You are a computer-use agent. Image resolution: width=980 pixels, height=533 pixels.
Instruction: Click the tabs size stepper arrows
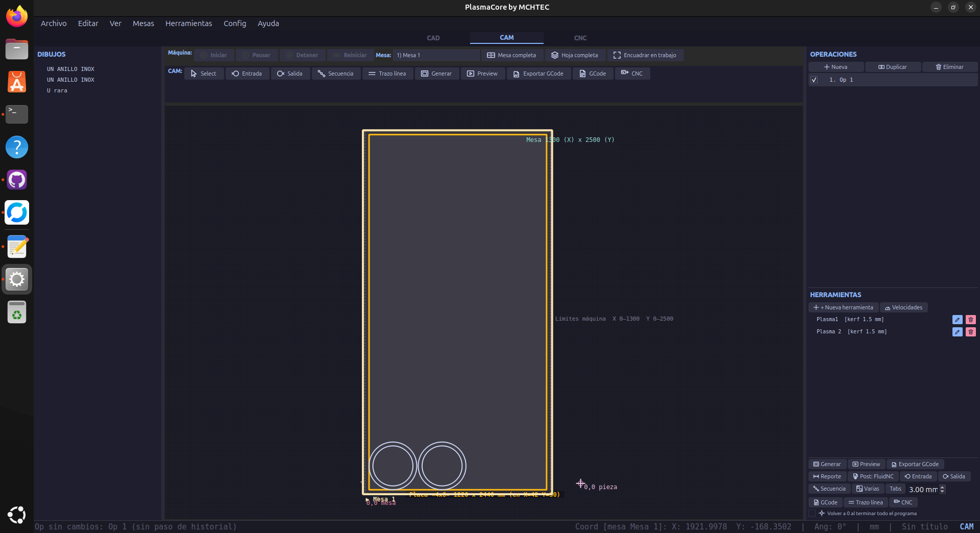click(x=942, y=489)
